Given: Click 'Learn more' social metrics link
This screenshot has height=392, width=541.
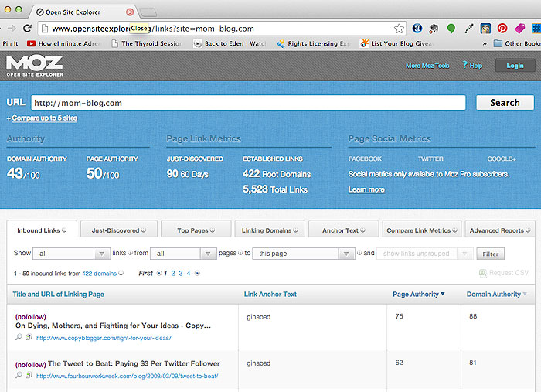Looking at the screenshot, I should [x=366, y=189].
